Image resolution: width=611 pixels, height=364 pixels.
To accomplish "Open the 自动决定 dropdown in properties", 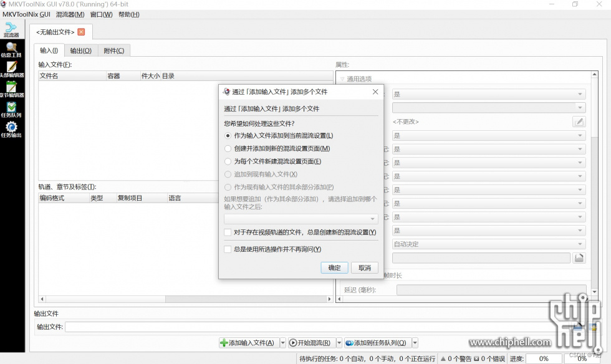I will [489, 244].
